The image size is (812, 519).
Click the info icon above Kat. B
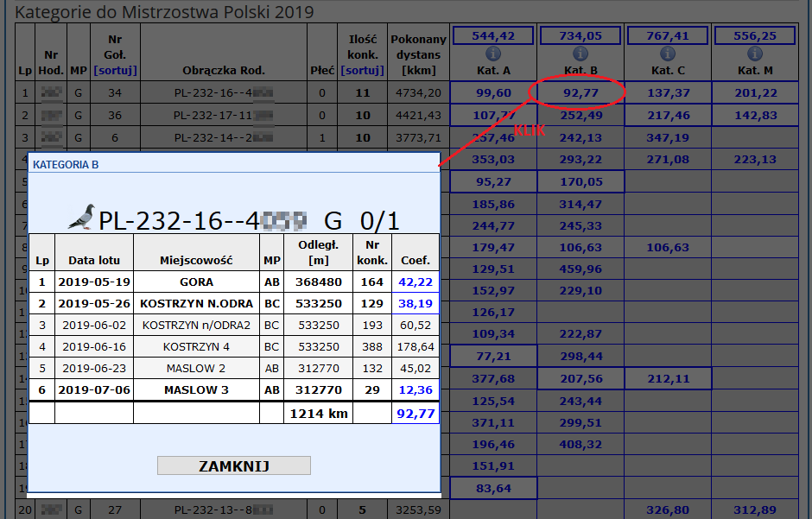click(581, 54)
